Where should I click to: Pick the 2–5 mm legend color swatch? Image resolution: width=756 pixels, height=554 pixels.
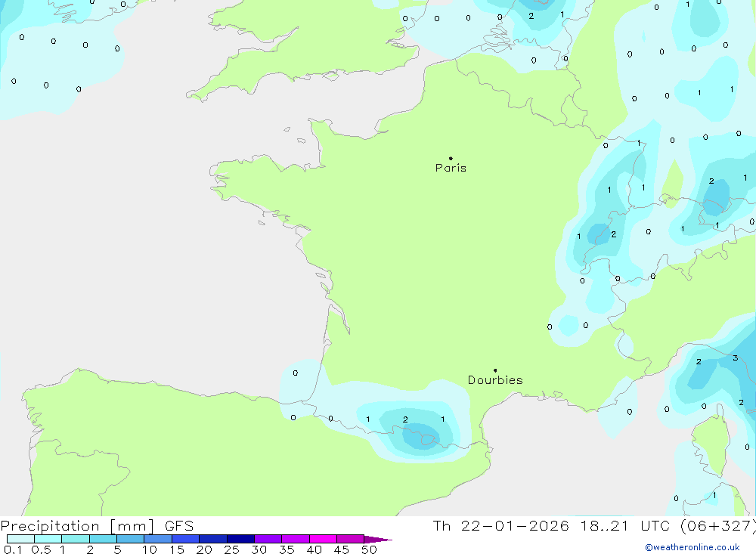[103, 539]
